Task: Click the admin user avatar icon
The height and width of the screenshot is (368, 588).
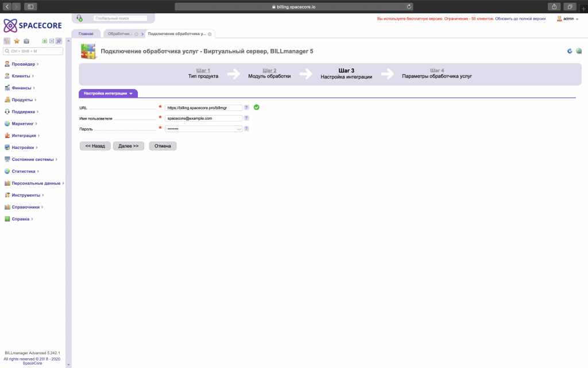Action: pyautogui.click(x=559, y=19)
